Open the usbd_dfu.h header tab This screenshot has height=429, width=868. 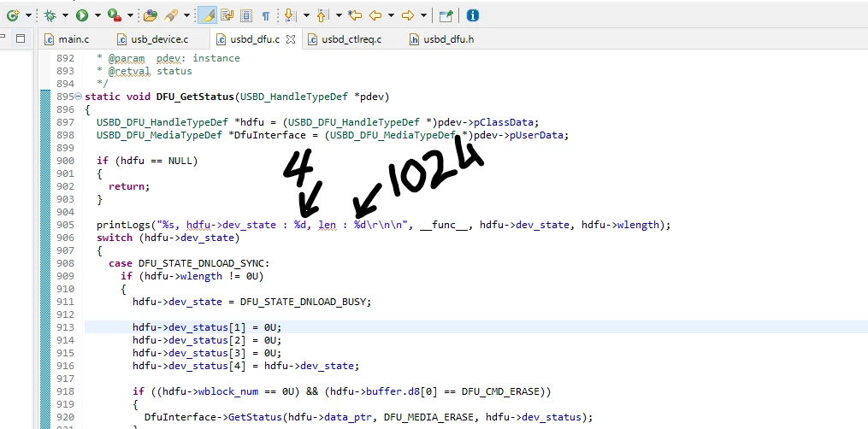[441, 39]
